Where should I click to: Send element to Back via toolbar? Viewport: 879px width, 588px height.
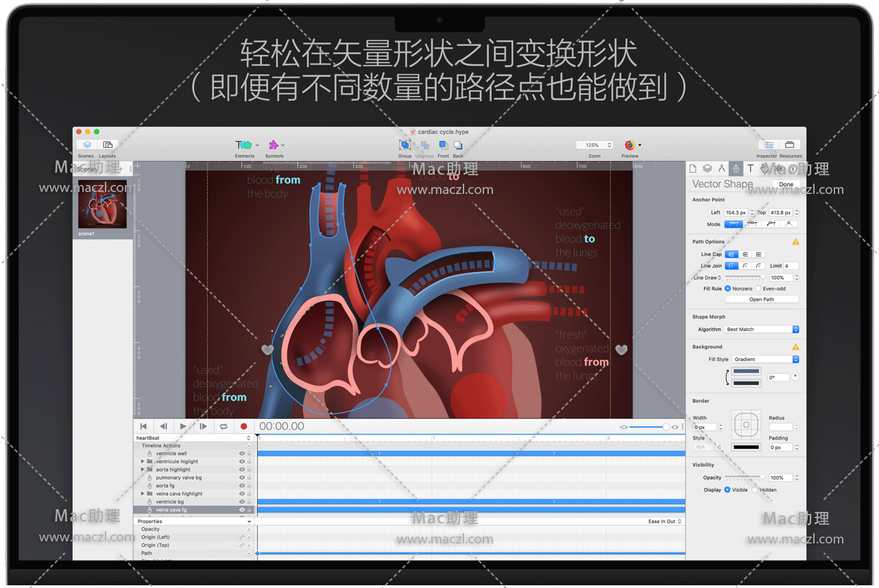(x=458, y=145)
